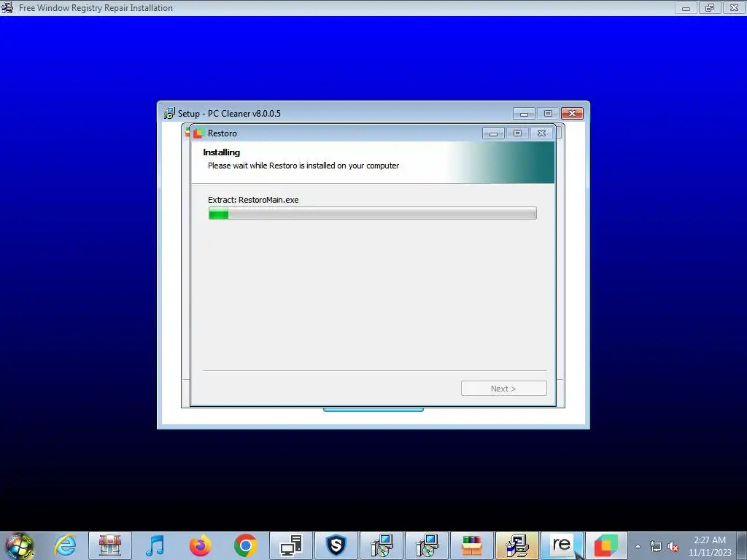The image size is (747, 560).
Task: Switch to the 're' Restoro taskbar item
Action: tap(562, 545)
